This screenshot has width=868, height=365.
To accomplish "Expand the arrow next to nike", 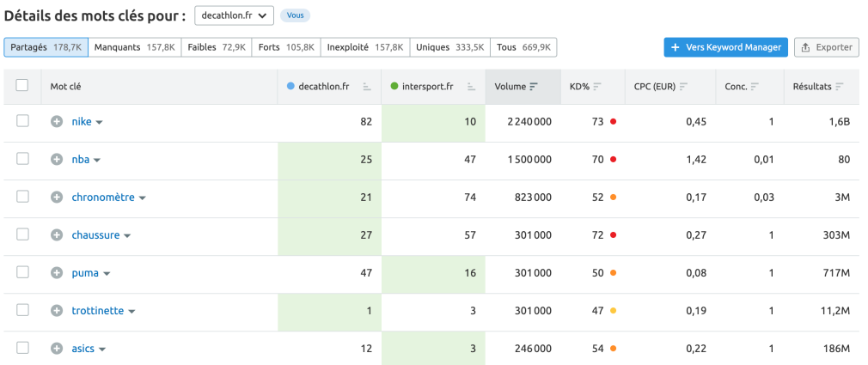I will point(100,123).
